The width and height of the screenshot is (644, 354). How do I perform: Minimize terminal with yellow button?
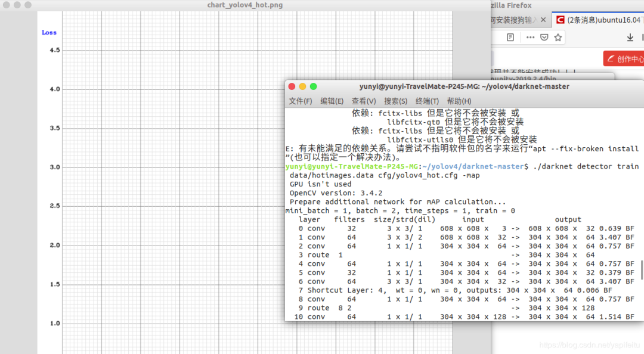pyautogui.click(x=302, y=86)
